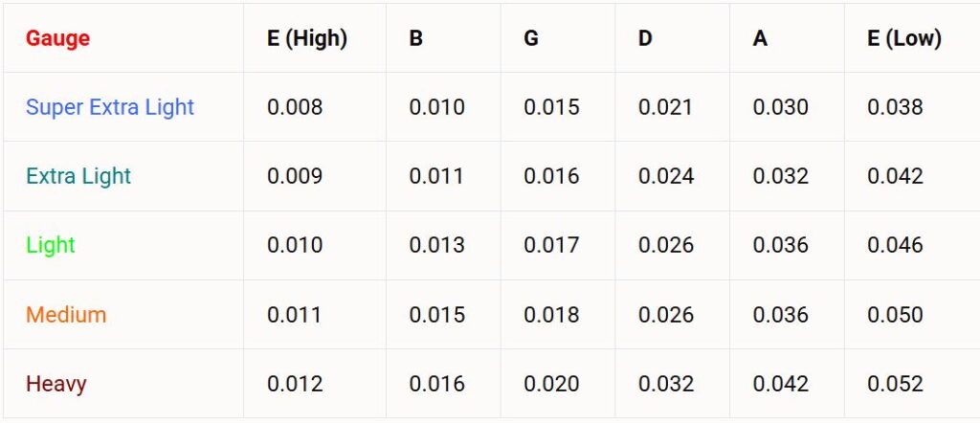Select Light's G string value 0.017
The image size is (980, 423).
551,245
